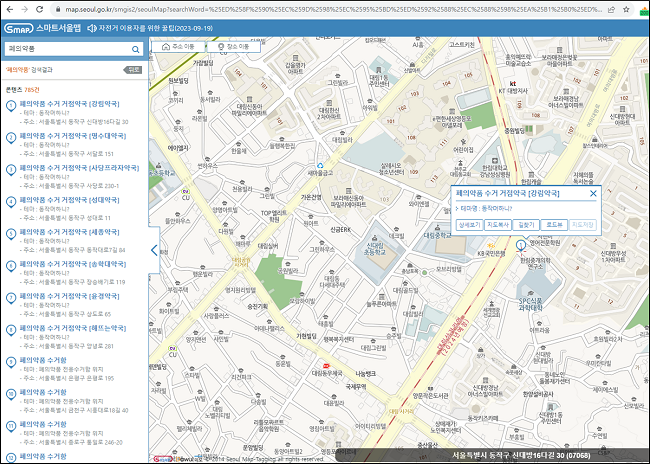Open result 폐의약품 수거 거점약국 [송학대약국]
650x464 pixels.
[73, 264]
